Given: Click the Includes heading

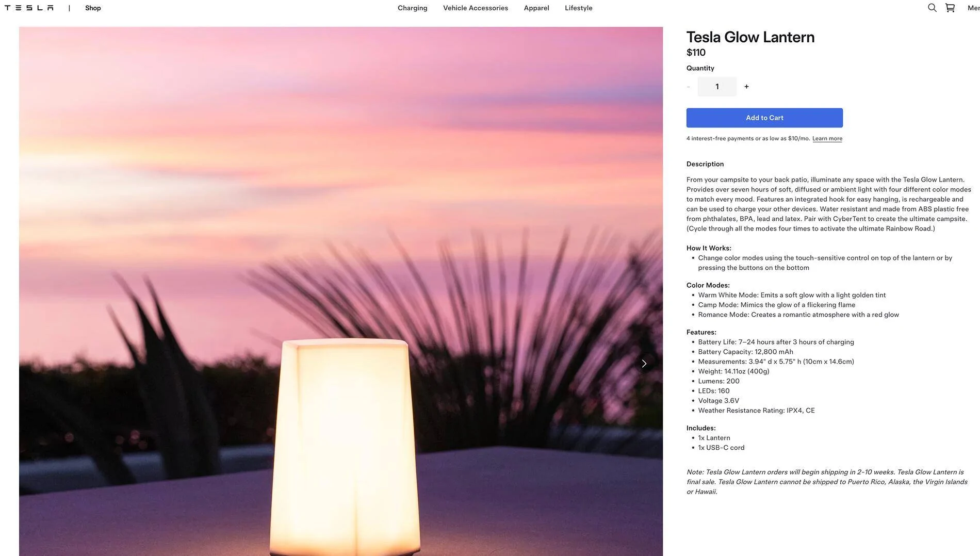Looking at the screenshot, I should tap(701, 428).
